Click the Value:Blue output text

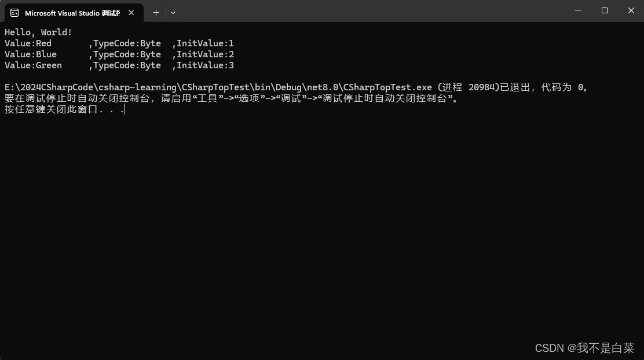pyautogui.click(x=30, y=54)
